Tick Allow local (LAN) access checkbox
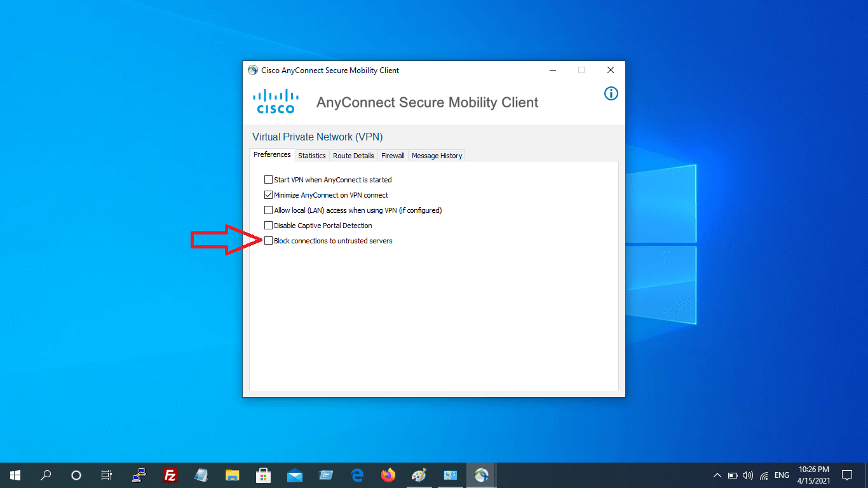 click(x=269, y=210)
